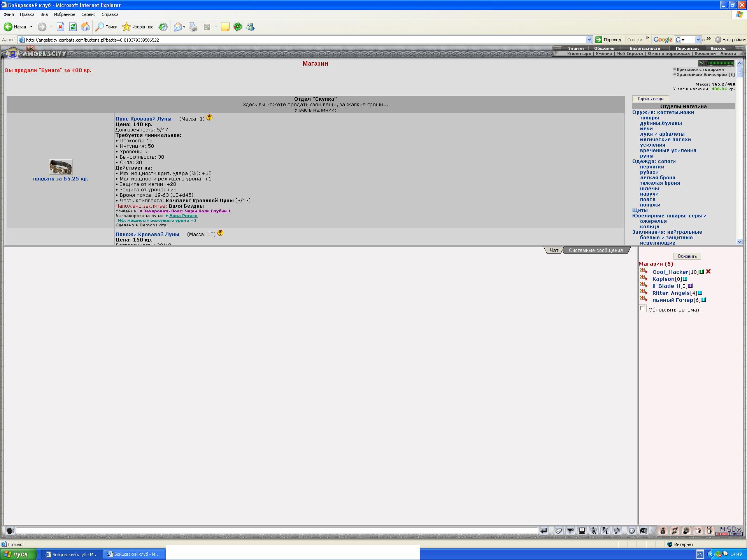
Task: Click the money bag info icon
Action: pos(663,530)
